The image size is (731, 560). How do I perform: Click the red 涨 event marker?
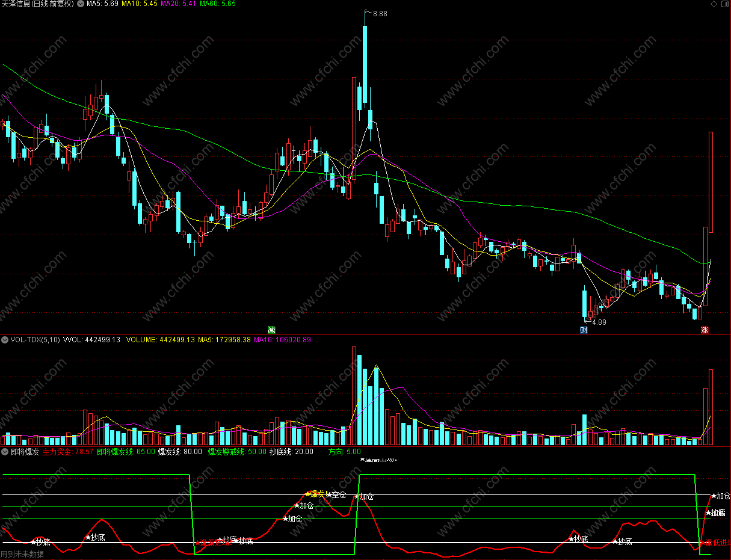click(x=704, y=330)
